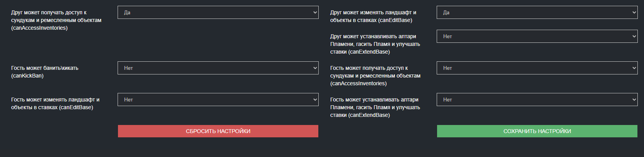This screenshot has height=157, width=644.
Task: Click the red «СБРОСИТЬ НАСТРОЙКИ» button
Action: click(x=218, y=131)
